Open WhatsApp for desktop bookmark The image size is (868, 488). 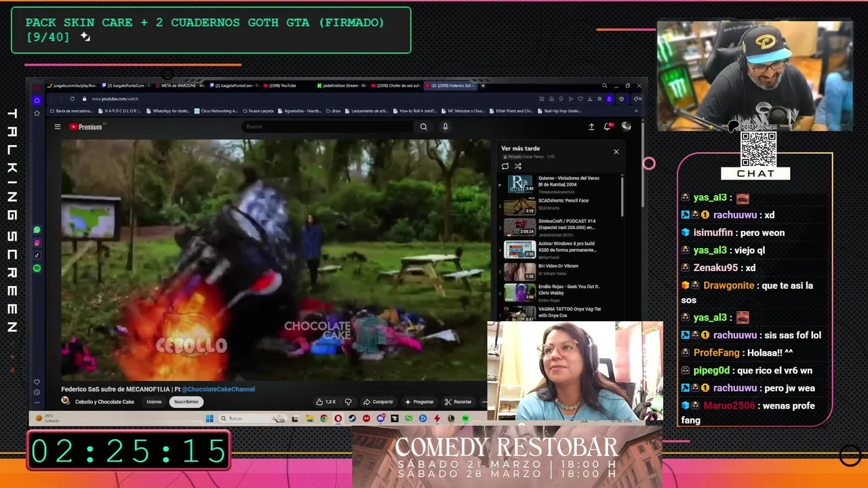tap(168, 110)
